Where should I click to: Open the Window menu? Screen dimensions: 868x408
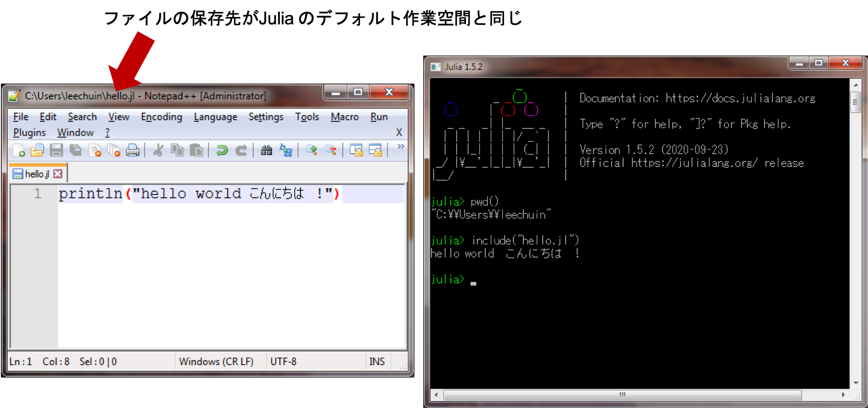tap(75, 132)
